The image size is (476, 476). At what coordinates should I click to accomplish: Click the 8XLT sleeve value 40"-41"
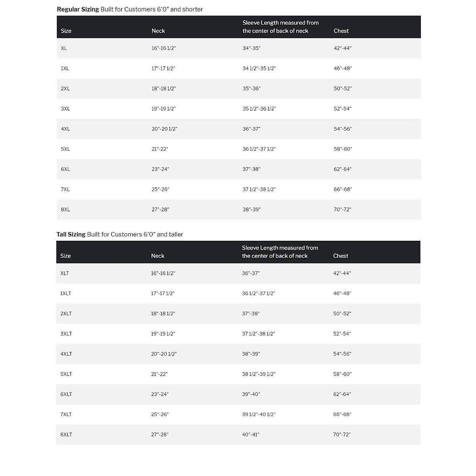pos(251,434)
